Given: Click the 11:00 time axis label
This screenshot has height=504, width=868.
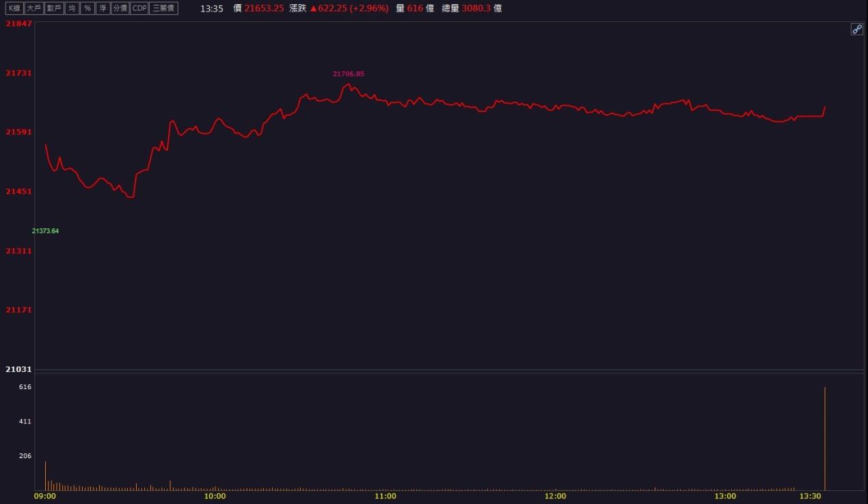Looking at the screenshot, I should [385, 496].
